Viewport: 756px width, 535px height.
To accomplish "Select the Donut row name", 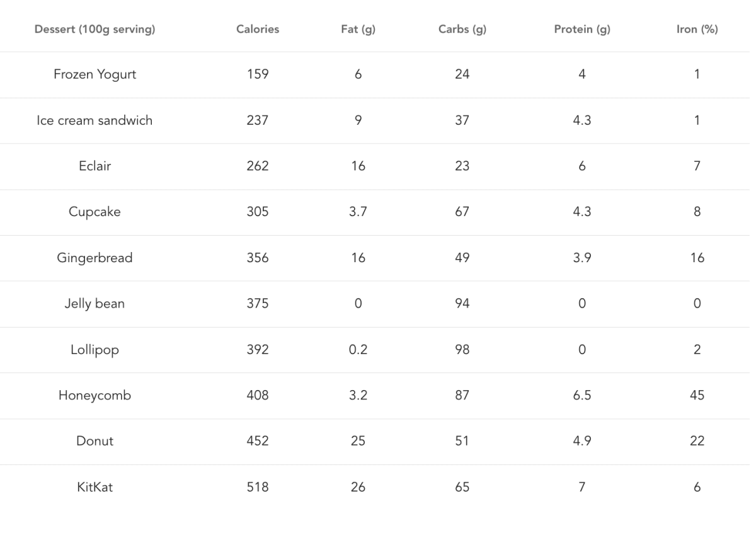I will [95, 442].
